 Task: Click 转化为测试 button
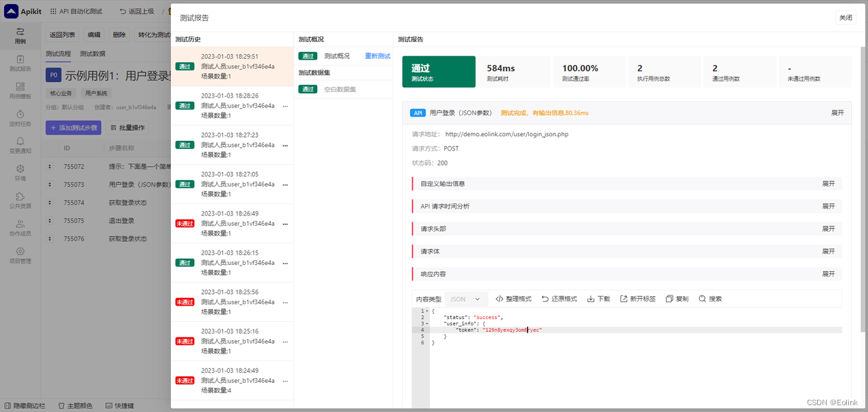click(x=153, y=35)
